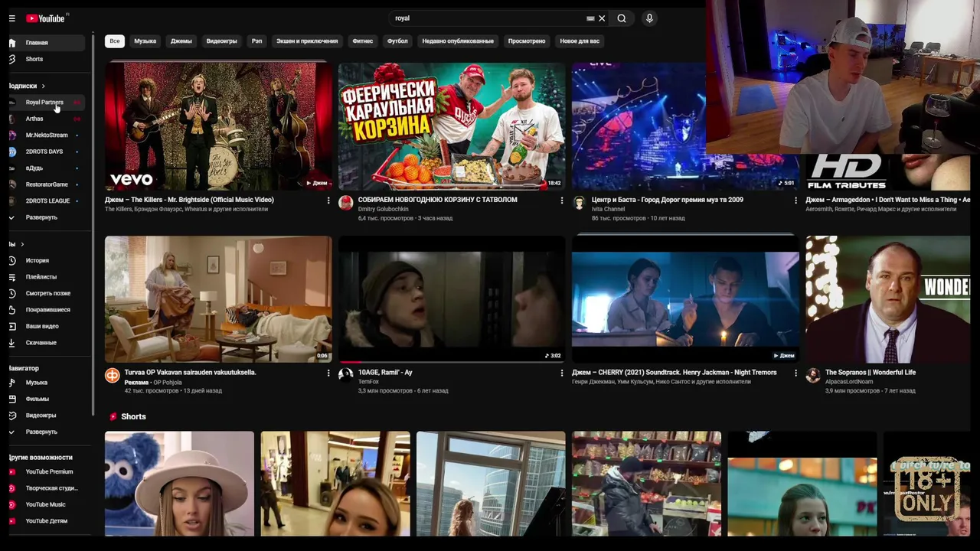The height and width of the screenshot is (551, 980).
Task: Open Музыка in navigator section
Action: [x=46, y=383]
